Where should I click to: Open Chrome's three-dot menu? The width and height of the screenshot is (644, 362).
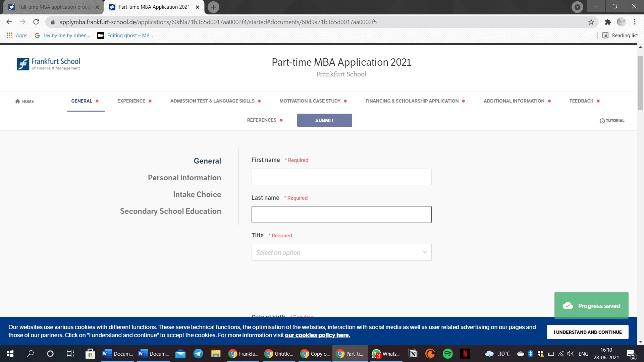635,22
